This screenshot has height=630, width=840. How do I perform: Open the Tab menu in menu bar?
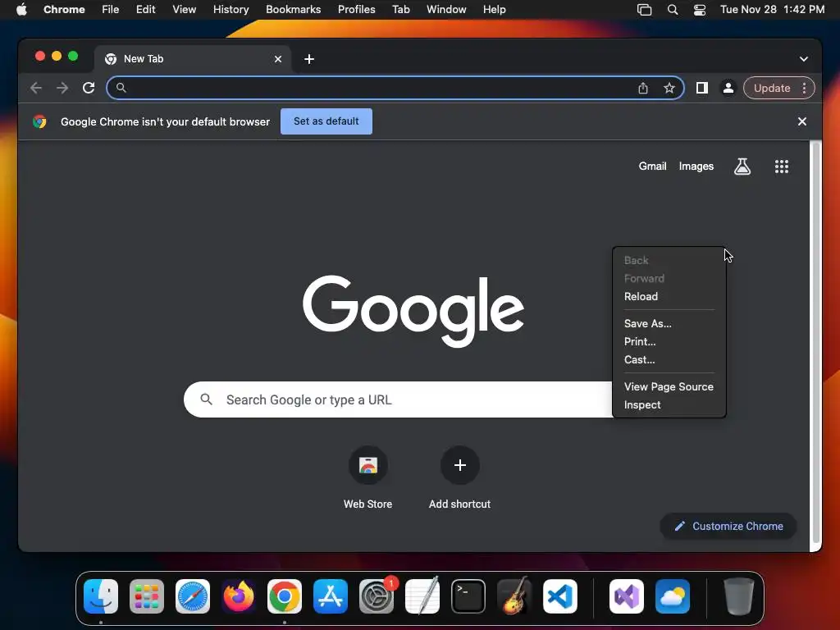coord(400,10)
